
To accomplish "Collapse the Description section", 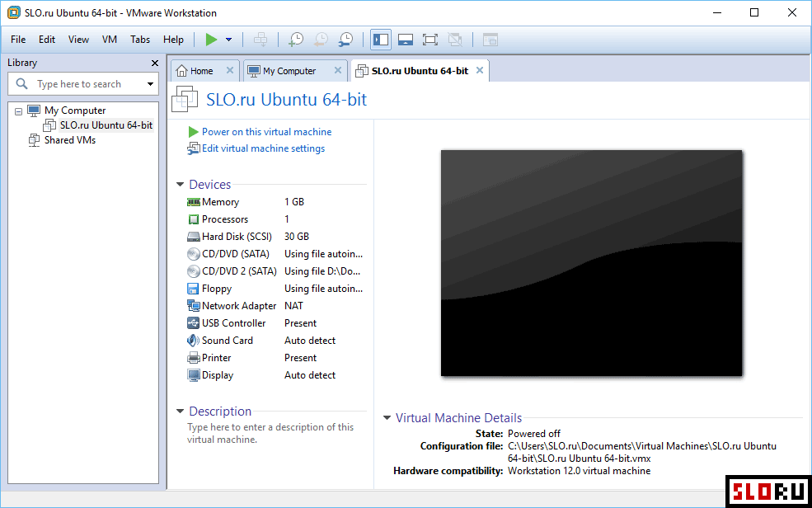I will (181, 412).
